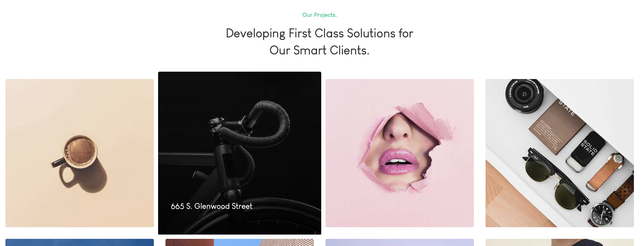Open the sunglasses and watch accessories thumbnail
The width and height of the screenshot is (644, 246).
559,153
